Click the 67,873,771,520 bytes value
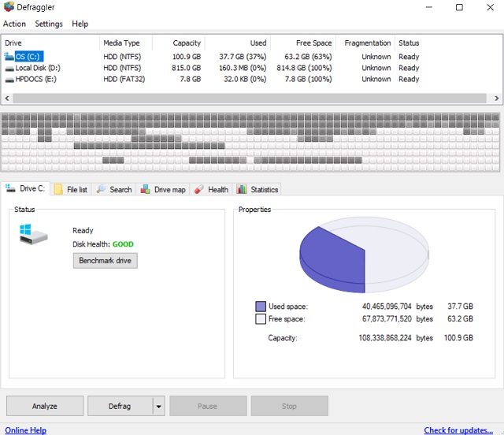This screenshot has height=435, width=504. pos(387,319)
